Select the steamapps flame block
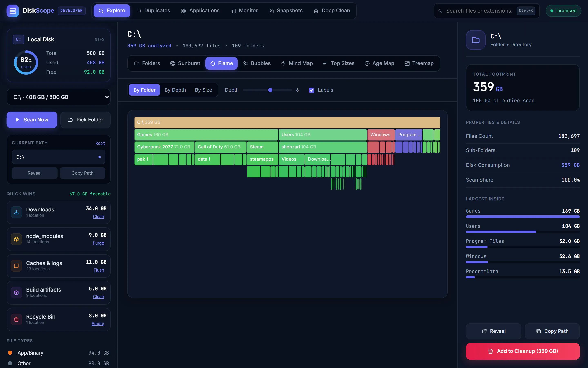Image resolution: width=588 pixels, height=368 pixels. (262, 159)
